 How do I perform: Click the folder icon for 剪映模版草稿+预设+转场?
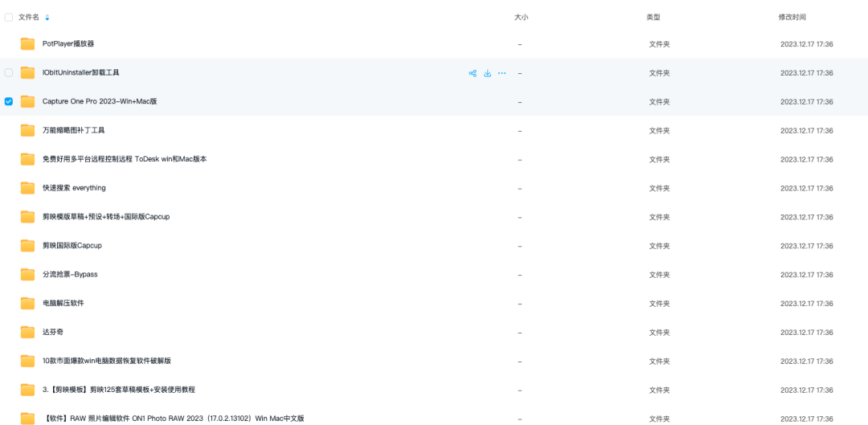click(x=27, y=216)
